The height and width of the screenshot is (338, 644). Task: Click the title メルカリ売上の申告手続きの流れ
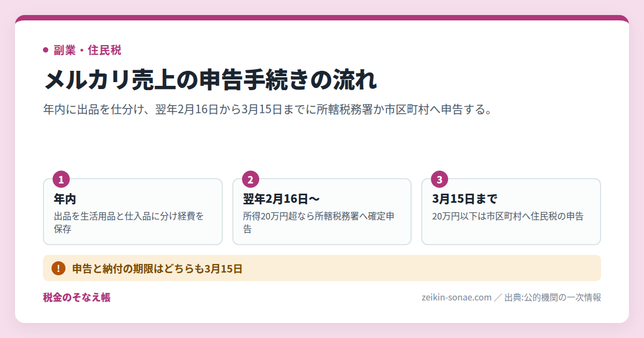(210, 80)
